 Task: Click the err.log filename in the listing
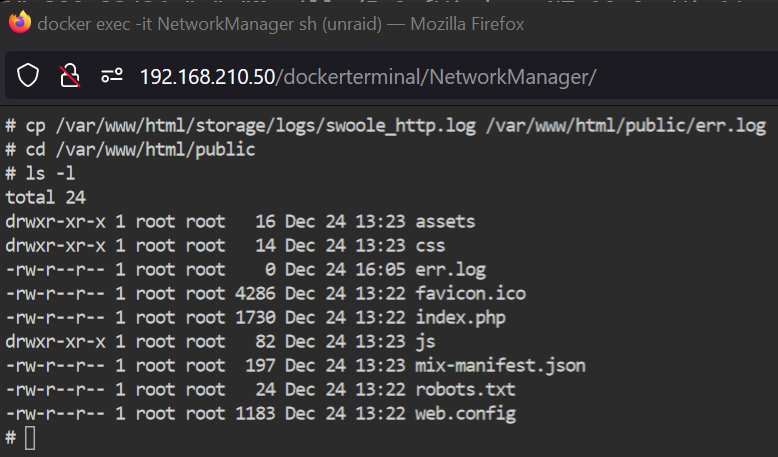[x=451, y=269]
